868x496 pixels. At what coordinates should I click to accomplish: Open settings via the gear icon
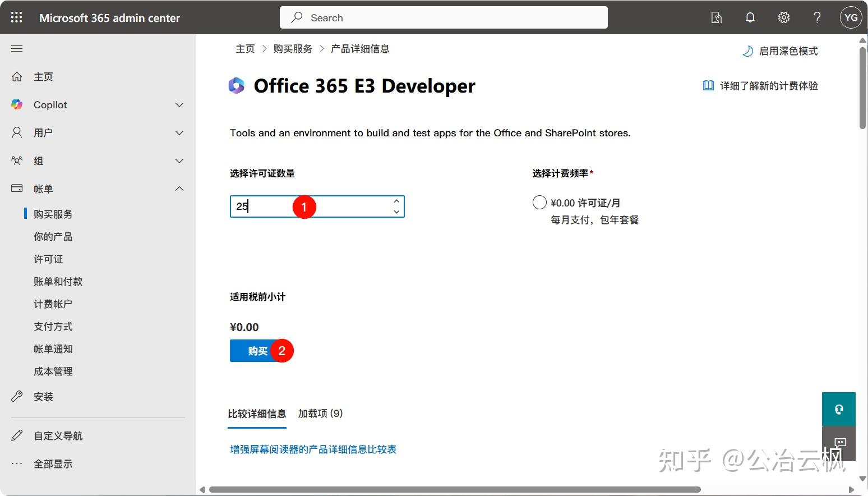[x=783, y=17]
